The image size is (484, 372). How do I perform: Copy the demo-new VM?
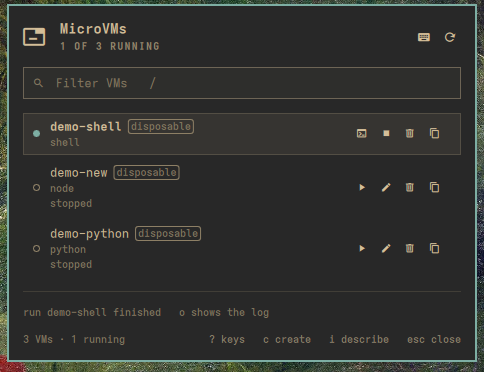point(434,187)
